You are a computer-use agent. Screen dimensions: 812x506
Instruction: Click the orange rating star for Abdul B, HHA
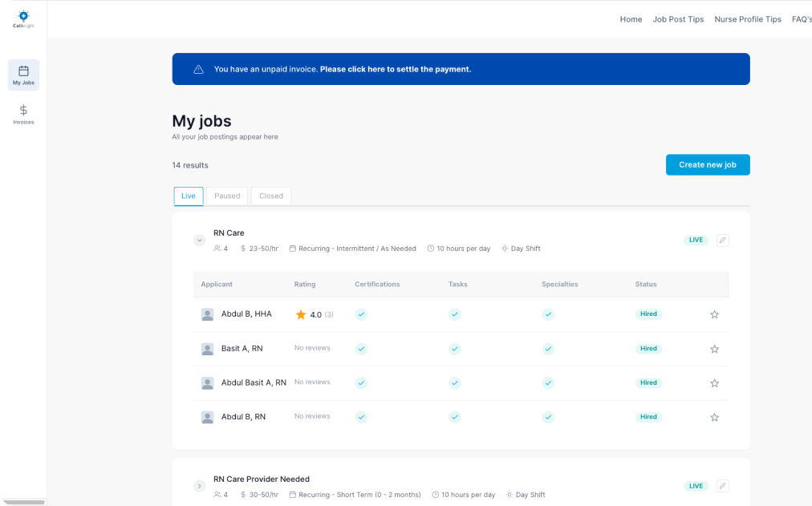point(301,314)
